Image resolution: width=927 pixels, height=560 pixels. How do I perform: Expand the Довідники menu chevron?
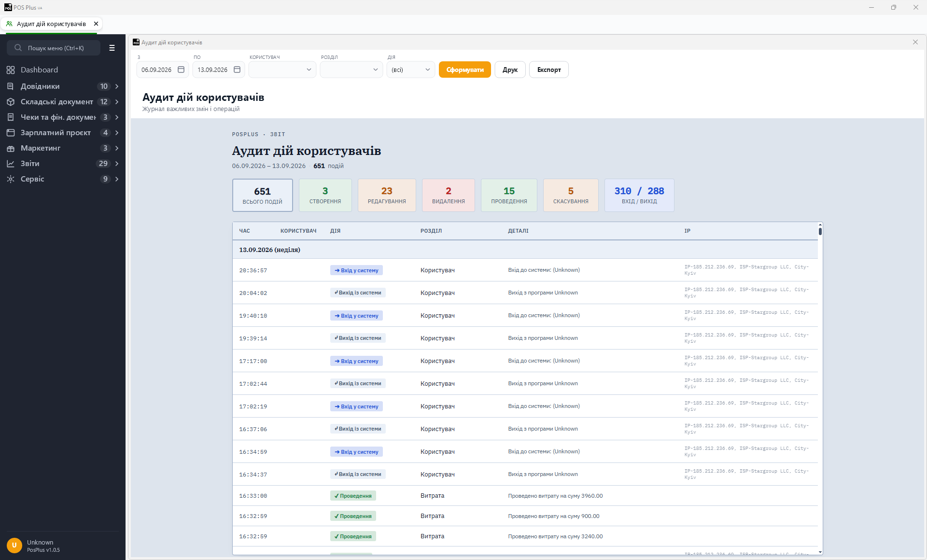coord(117,86)
